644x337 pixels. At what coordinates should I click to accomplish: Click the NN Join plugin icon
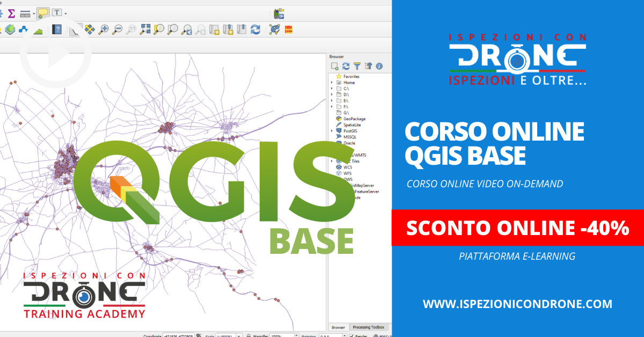[289, 29]
